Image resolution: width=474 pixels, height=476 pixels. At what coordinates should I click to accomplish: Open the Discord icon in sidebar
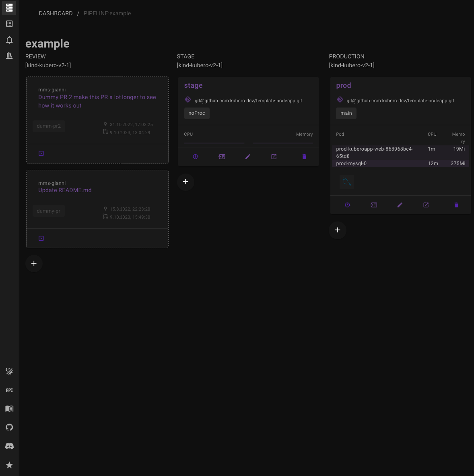click(9, 446)
